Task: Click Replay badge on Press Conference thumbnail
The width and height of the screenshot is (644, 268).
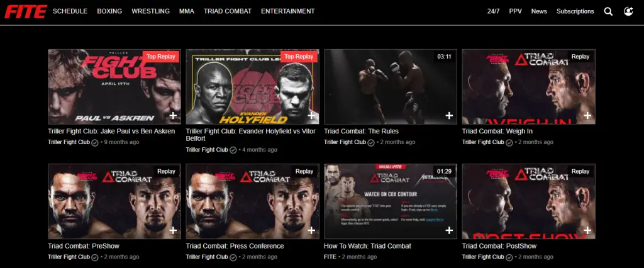Action: [304, 171]
